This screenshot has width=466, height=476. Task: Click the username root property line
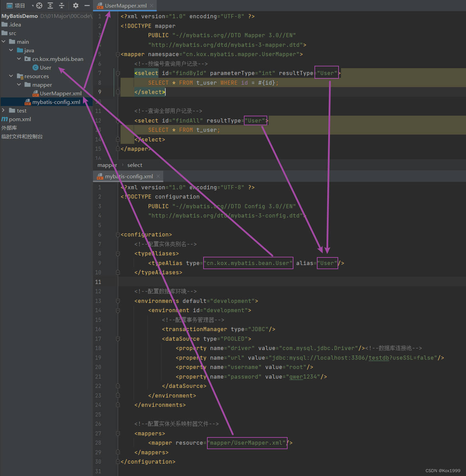[245, 367]
